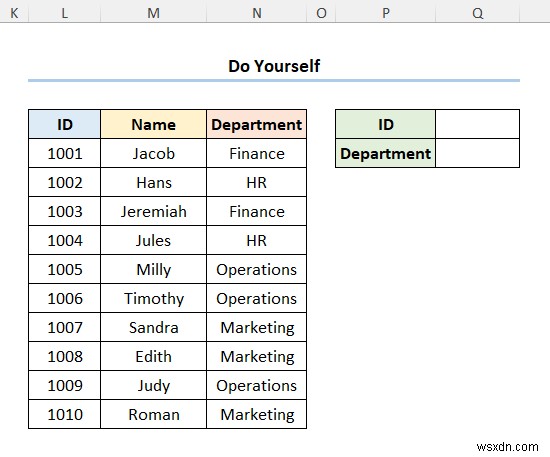Select column P header
550x457 pixels.
point(385,13)
